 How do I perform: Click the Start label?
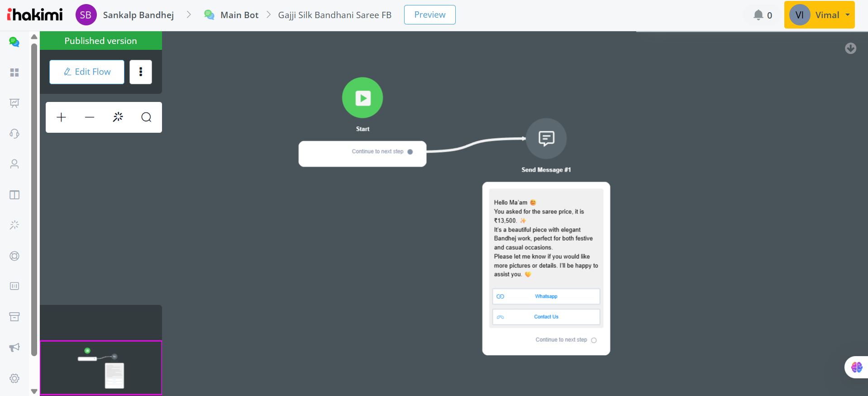[362, 129]
